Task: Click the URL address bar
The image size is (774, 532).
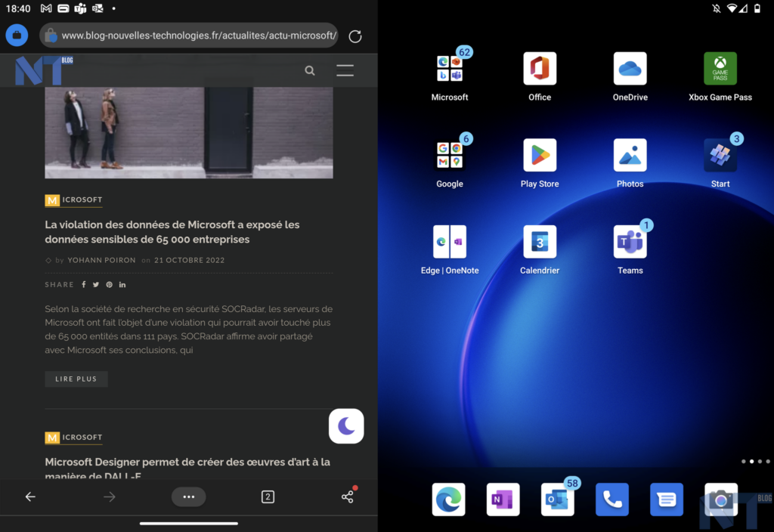Action: [x=188, y=36]
